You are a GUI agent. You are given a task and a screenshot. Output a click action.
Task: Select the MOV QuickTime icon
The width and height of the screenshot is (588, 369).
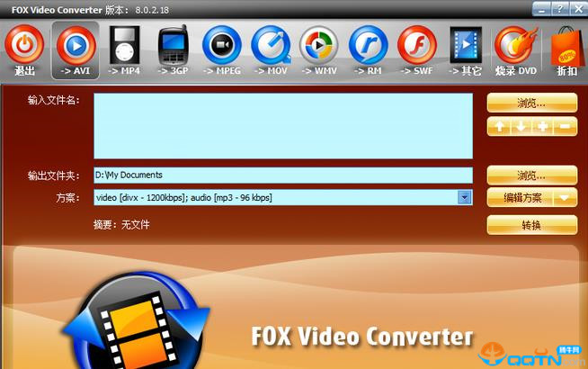[271, 45]
